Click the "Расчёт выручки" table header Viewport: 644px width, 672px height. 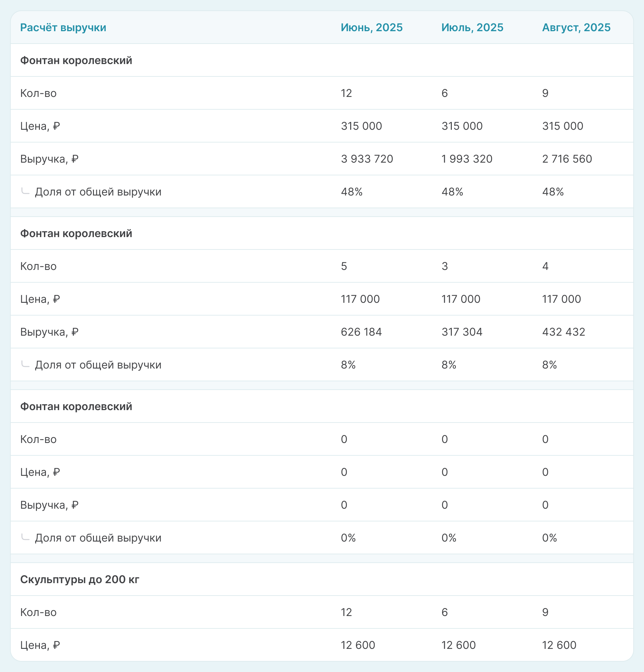click(63, 27)
